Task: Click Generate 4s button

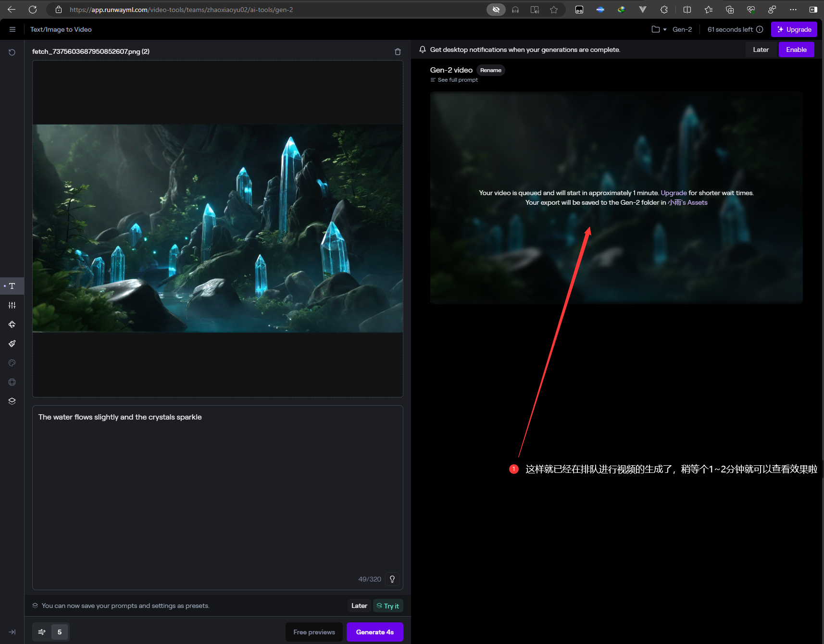Action: click(375, 632)
